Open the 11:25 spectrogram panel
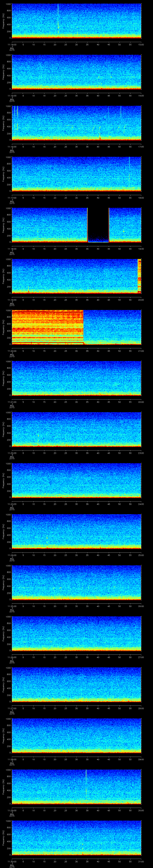Screen dimensions: 153x868 click(x=76, y=582)
